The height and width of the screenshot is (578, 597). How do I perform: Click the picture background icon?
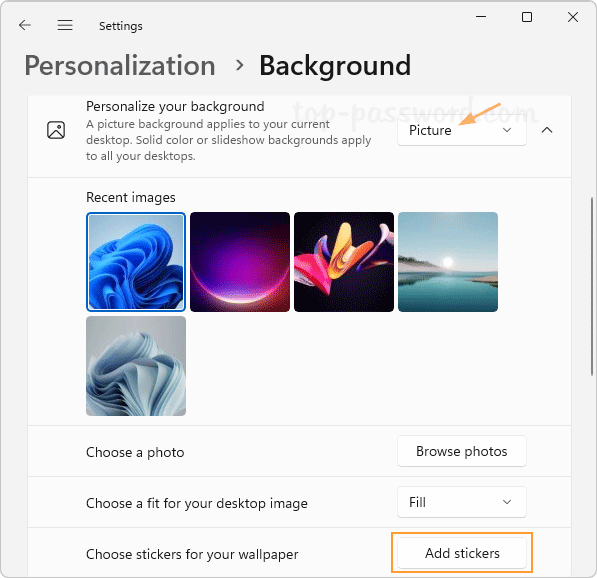pos(56,130)
